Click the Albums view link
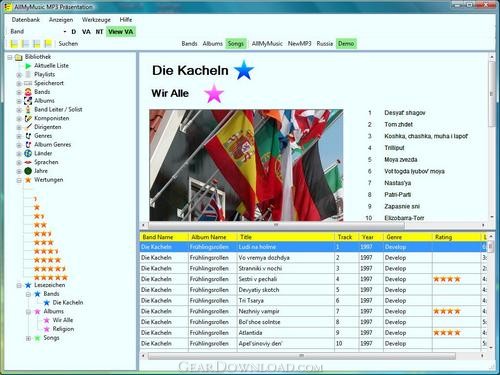This screenshot has height=375, width=500. click(212, 44)
